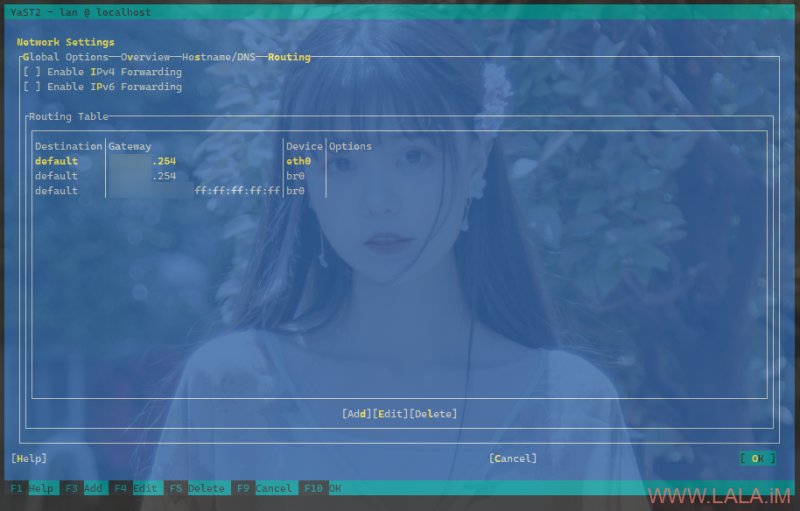Click the F9 Cancel function key label

pyautogui.click(x=264, y=489)
